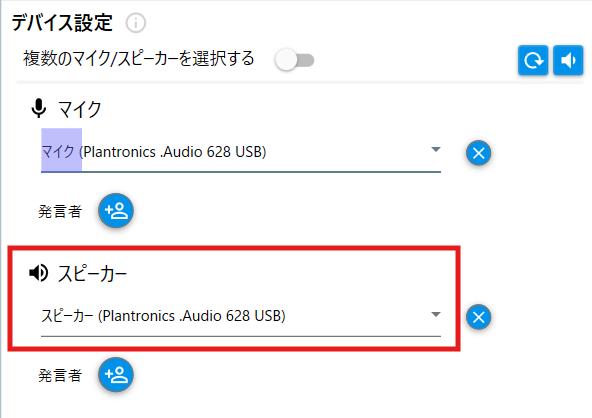592x418 pixels.
Task: Open the マイク device dropdown arrow
Action: 436,150
